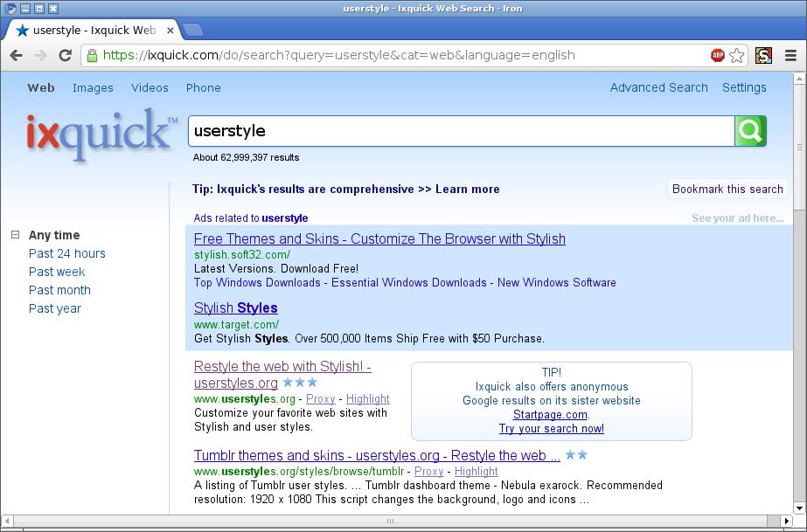Select the Web search category

tap(41, 88)
